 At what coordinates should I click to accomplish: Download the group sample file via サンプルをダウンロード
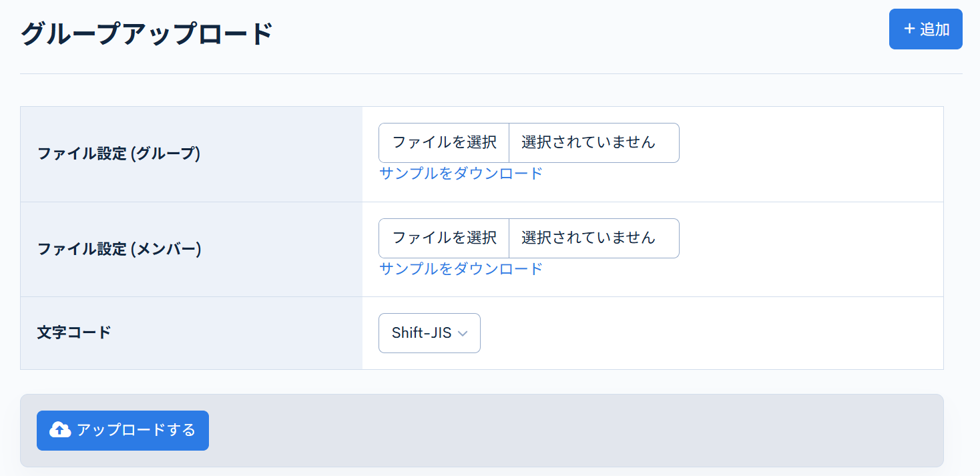tap(461, 173)
